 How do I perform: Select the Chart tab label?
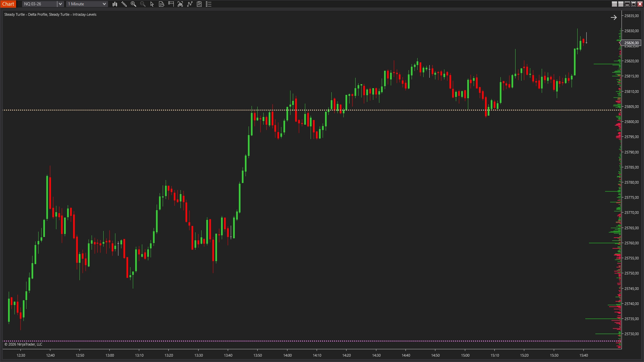click(x=8, y=4)
